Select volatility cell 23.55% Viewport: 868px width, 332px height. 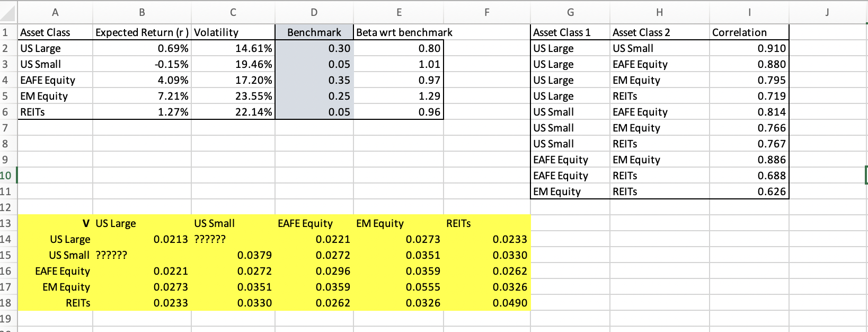point(233,96)
